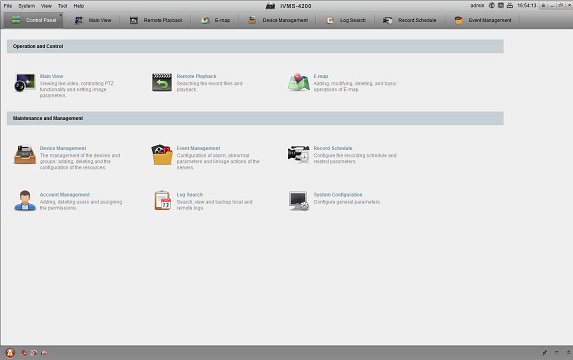Click the admin user label
The height and width of the screenshot is (360, 573).
coord(477,5)
